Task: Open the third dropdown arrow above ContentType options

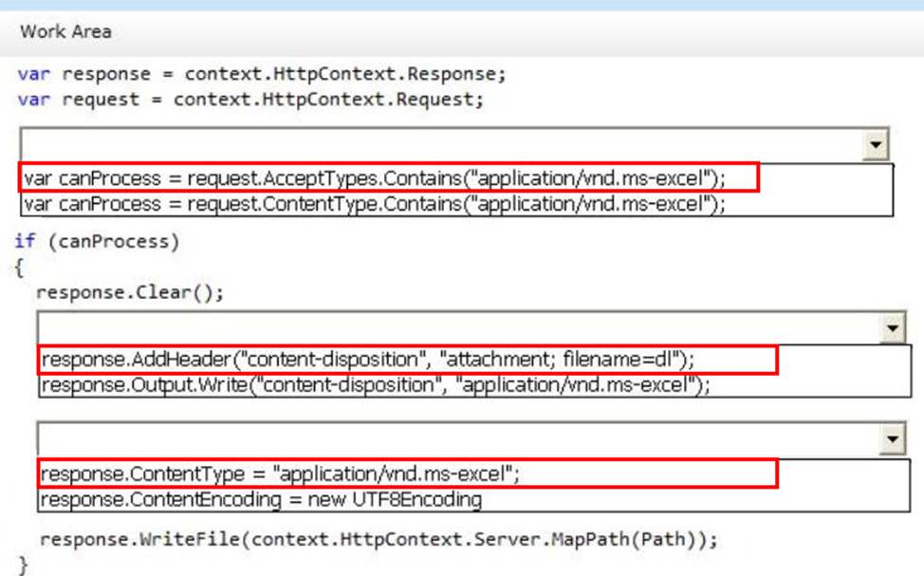Action: point(893,438)
